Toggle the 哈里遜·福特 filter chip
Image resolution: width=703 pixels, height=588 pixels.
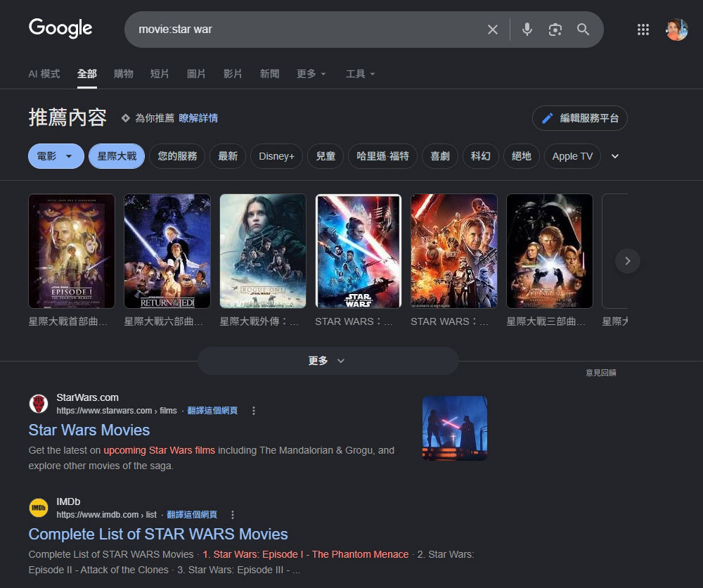[x=383, y=156]
